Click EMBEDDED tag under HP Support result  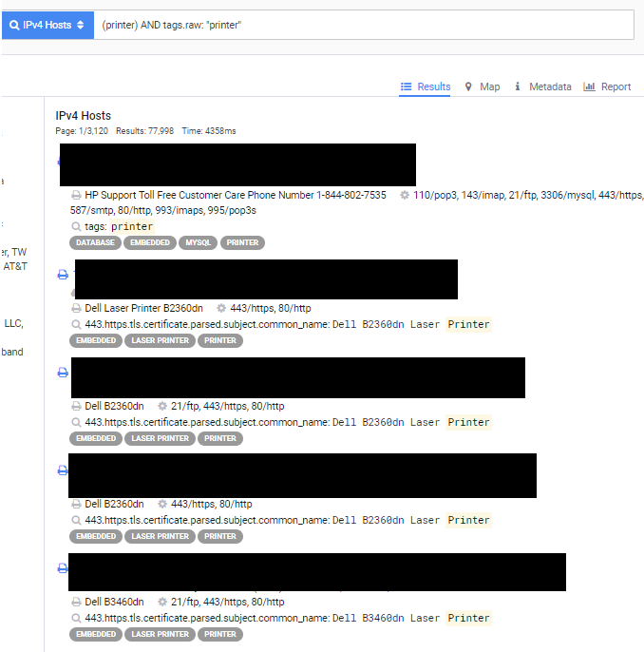[150, 243]
